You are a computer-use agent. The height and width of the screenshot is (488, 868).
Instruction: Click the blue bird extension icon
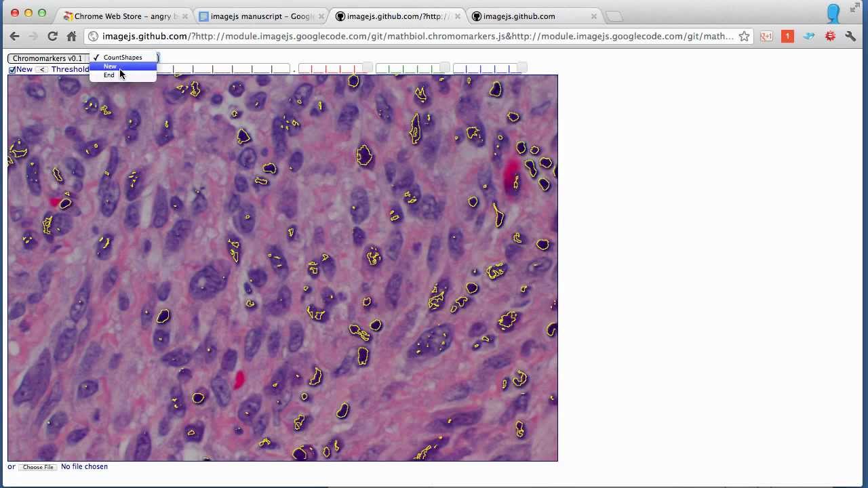[x=809, y=37]
